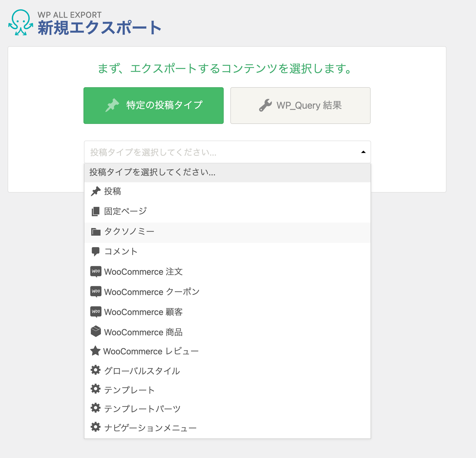Choose WooCommerce レビュー option
This screenshot has width=476, height=458.
(x=227, y=351)
